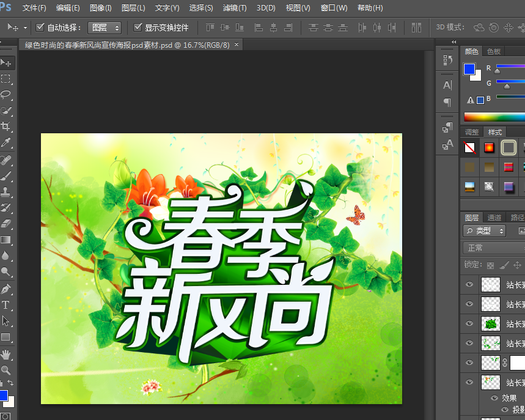Select the Crop tool
Screen dimensions: 525x420
click(6, 127)
